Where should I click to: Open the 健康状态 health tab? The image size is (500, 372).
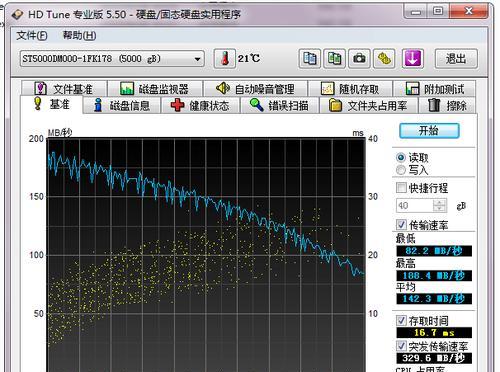200,106
